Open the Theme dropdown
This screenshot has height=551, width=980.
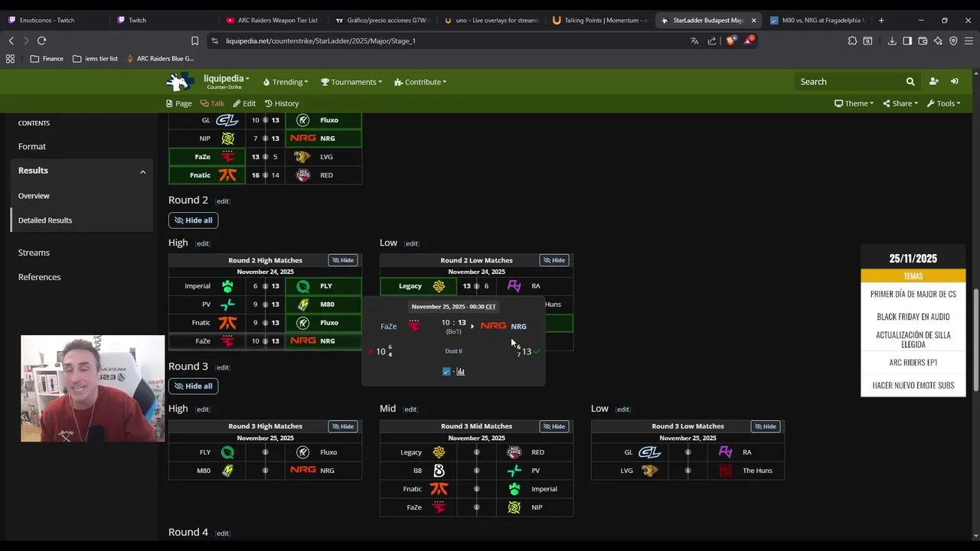(854, 103)
